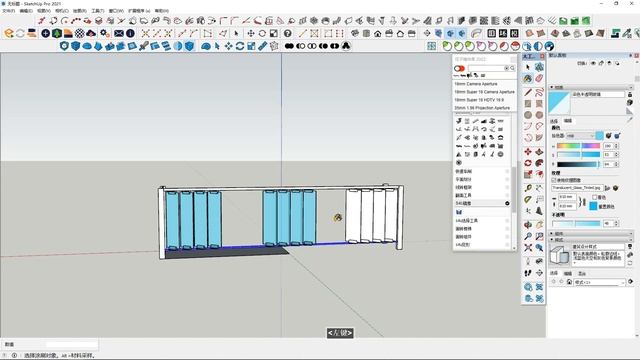Click the material preview thumbnail

pos(559,103)
